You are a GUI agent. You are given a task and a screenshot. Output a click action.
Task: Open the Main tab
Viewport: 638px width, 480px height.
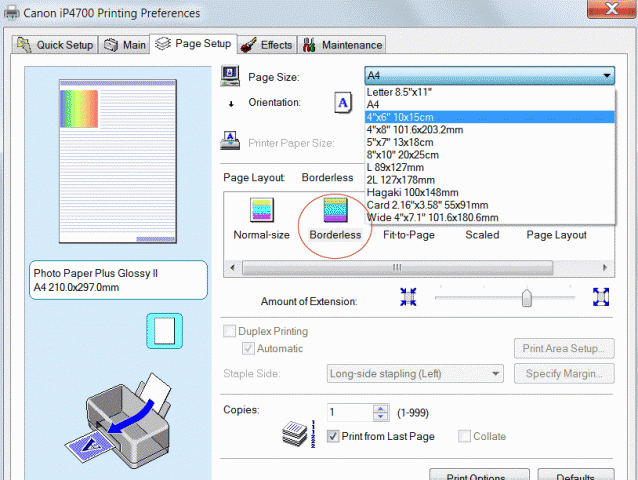click(125, 45)
